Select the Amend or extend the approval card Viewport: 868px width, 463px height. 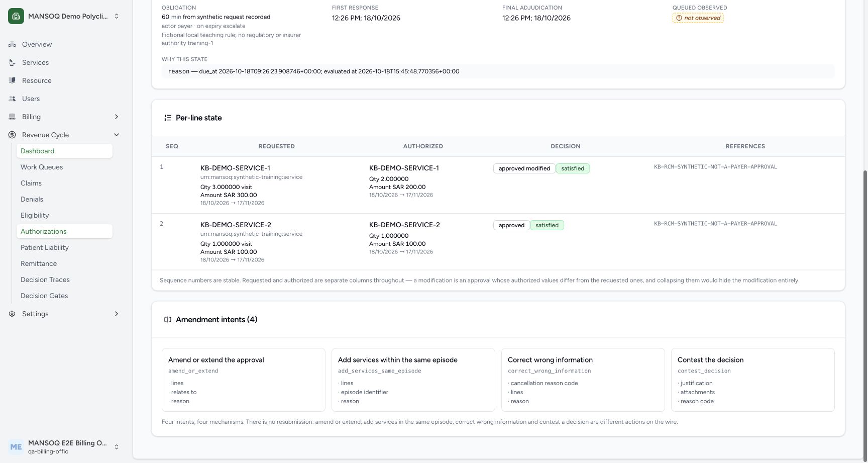pyautogui.click(x=244, y=380)
